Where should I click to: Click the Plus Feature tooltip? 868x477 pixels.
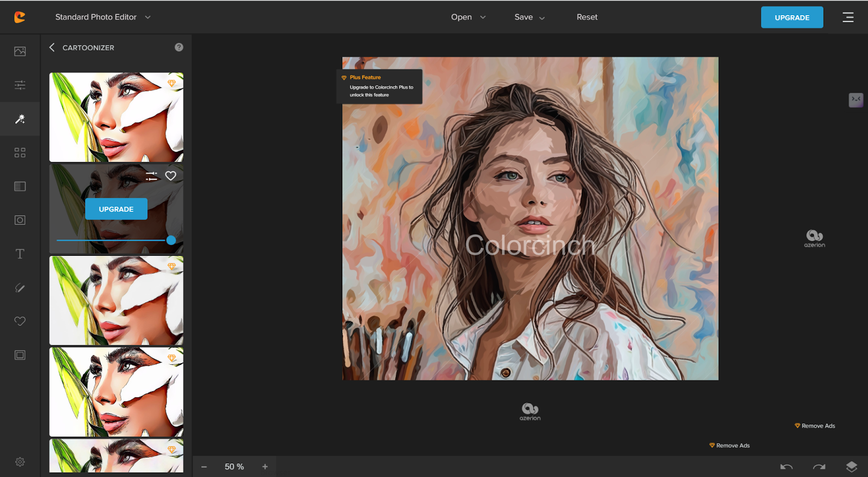click(379, 86)
